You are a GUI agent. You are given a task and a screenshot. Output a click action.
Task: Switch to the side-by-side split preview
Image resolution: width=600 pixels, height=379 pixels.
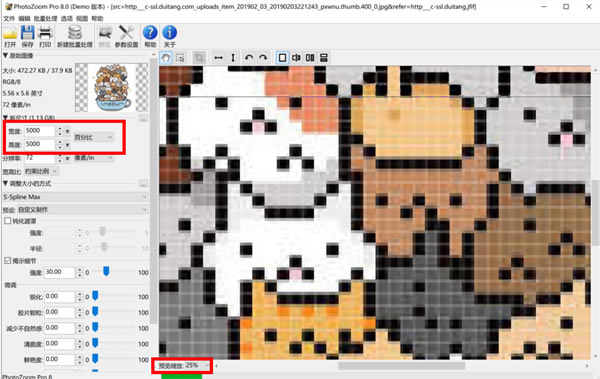pyautogui.click(x=310, y=58)
